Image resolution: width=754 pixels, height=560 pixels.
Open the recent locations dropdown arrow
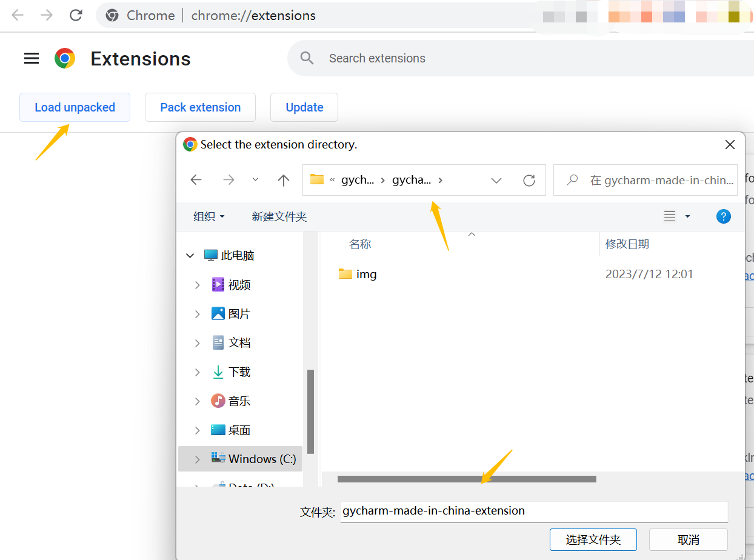coord(255,180)
